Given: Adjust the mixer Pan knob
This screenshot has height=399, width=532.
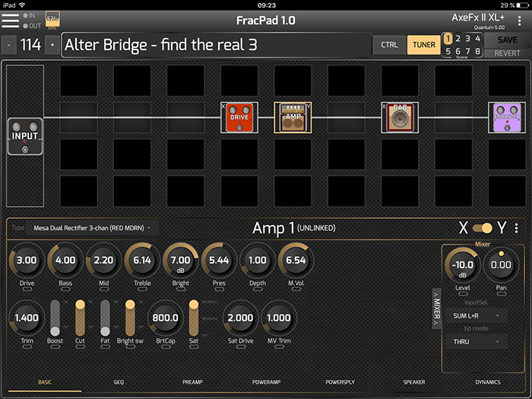Looking at the screenshot, I should pyautogui.click(x=501, y=265).
